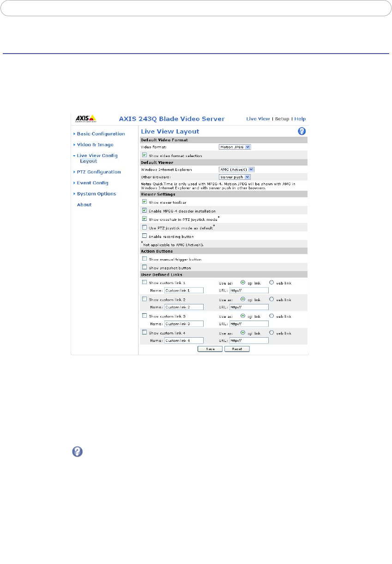Check Show custom link 1

pyautogui.click(x=145, y=282)
